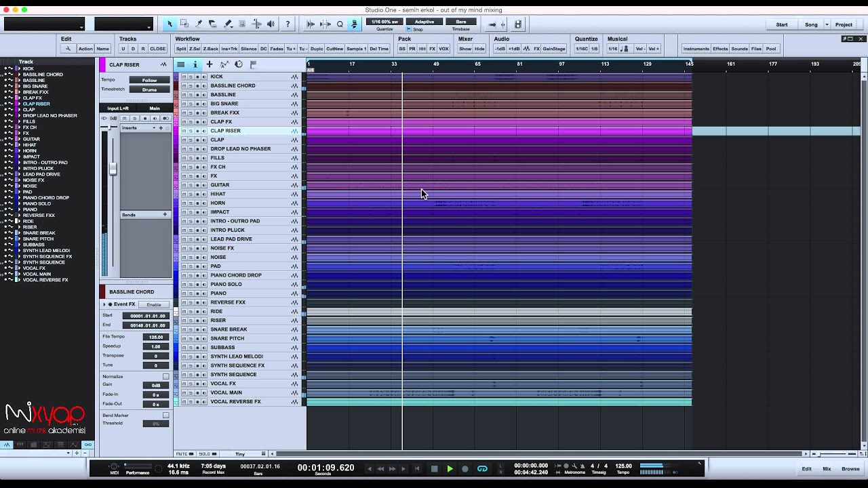
Task: Click the Record transport button
Action: [465, 468]
